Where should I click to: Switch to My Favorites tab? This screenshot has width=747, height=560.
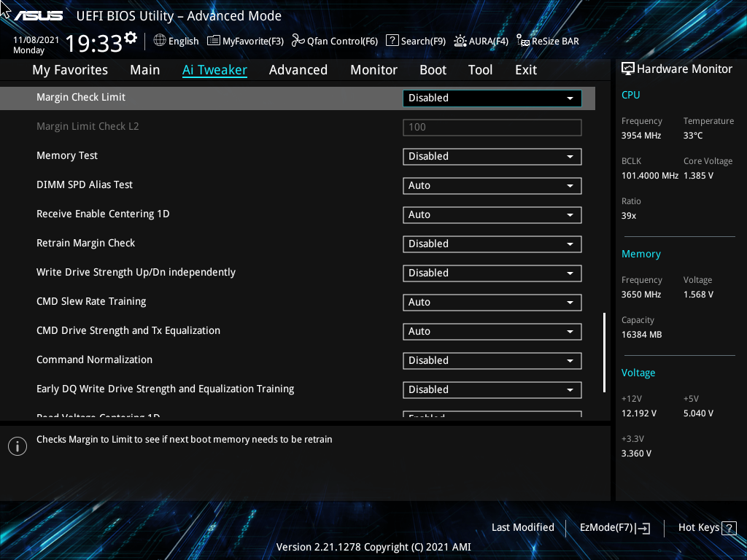click(x=70, y=70)
